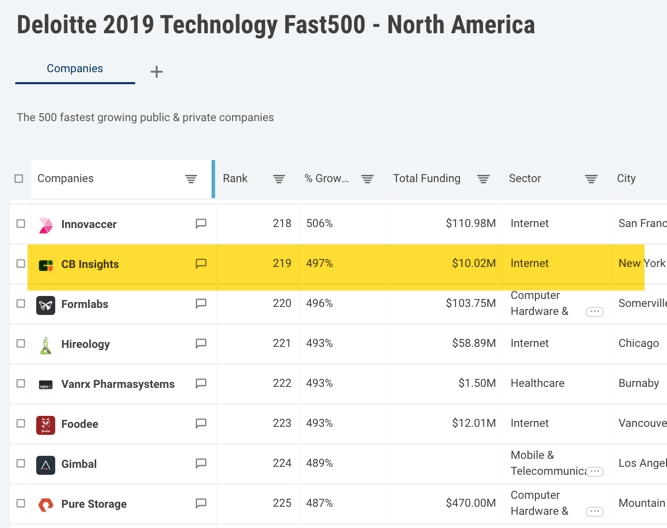667x528 pixels.
Task: Open comment icon for CB Insights row
Action: coord(201,263)
